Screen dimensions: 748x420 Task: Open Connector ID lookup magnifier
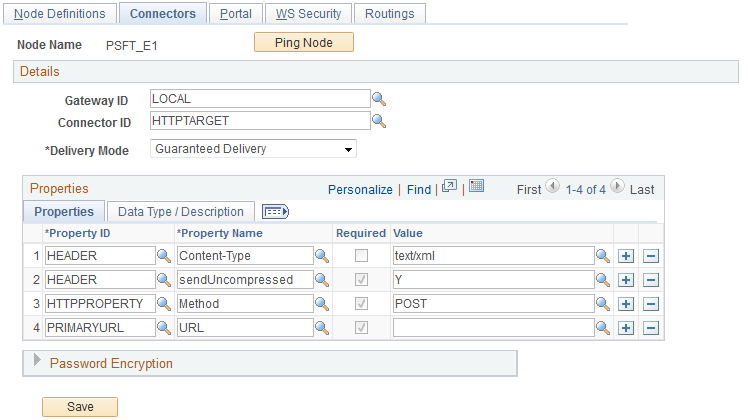(x=379, y=121)
